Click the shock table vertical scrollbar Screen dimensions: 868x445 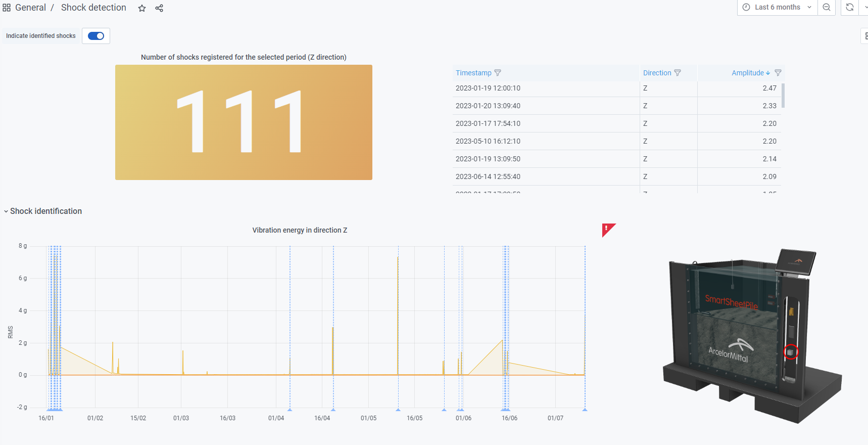[x=783, y=96]
